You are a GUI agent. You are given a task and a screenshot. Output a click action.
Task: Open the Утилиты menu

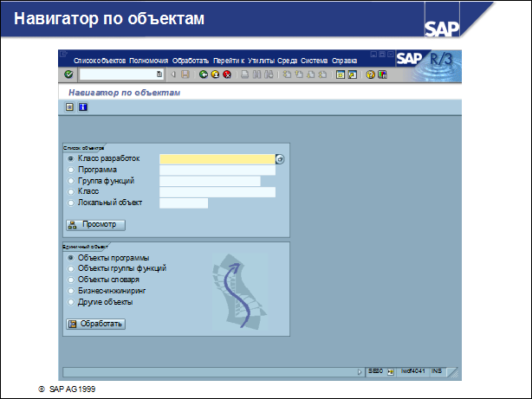[261, 61]
